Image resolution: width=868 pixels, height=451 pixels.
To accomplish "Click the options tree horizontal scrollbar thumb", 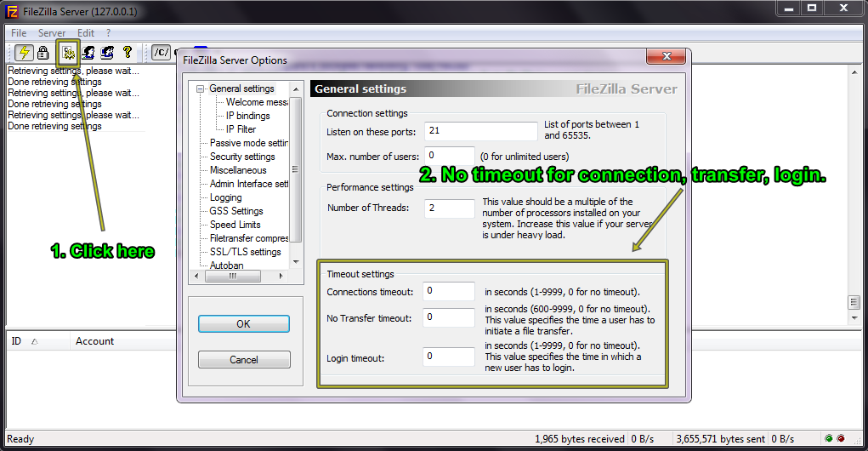I will (x=233, y=276).
